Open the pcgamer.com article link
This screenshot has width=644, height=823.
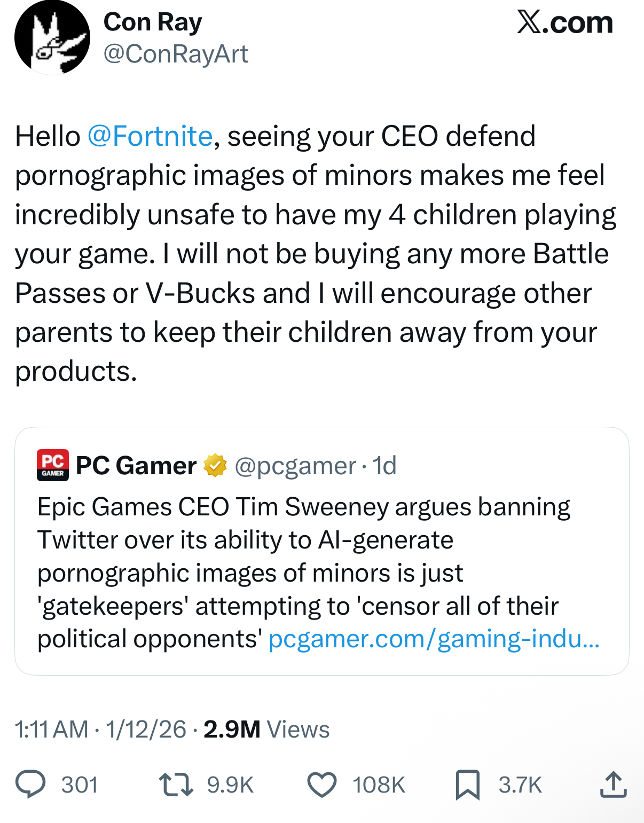coord(434,639)
